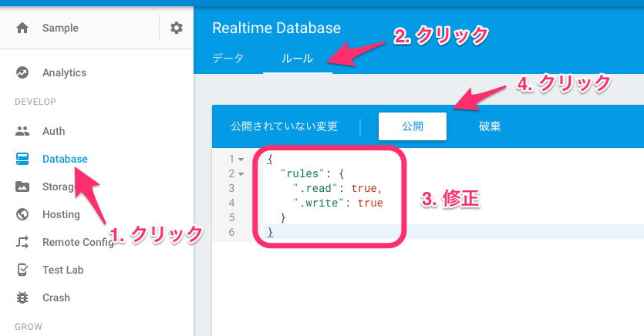
Task: Open the Sample project overview
Action: point(60,28)
